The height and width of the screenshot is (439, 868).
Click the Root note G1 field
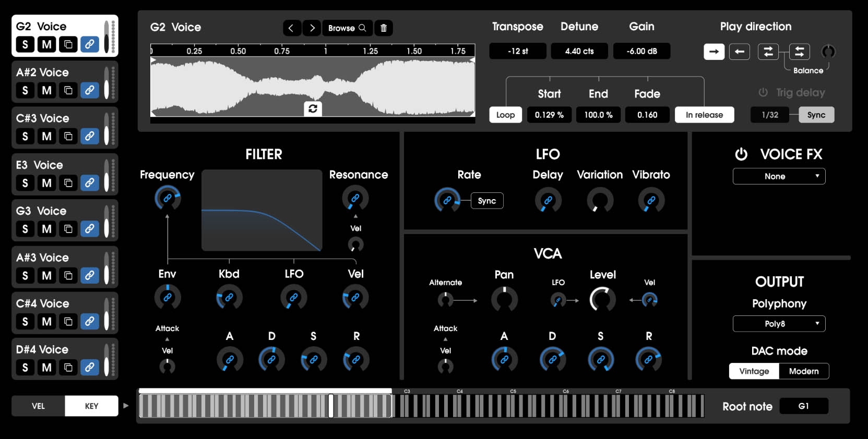[803, 406]
